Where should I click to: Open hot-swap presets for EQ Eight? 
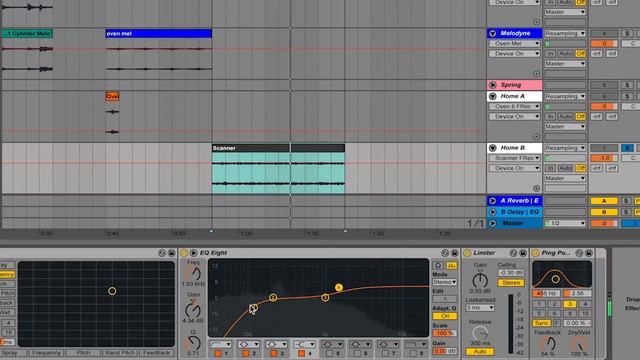coord(445,253)
